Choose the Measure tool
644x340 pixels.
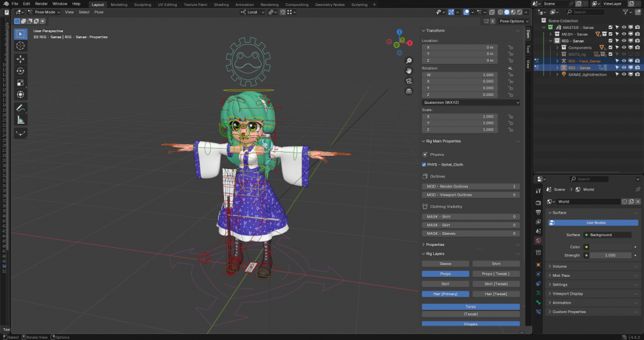(x=20, y=120)
